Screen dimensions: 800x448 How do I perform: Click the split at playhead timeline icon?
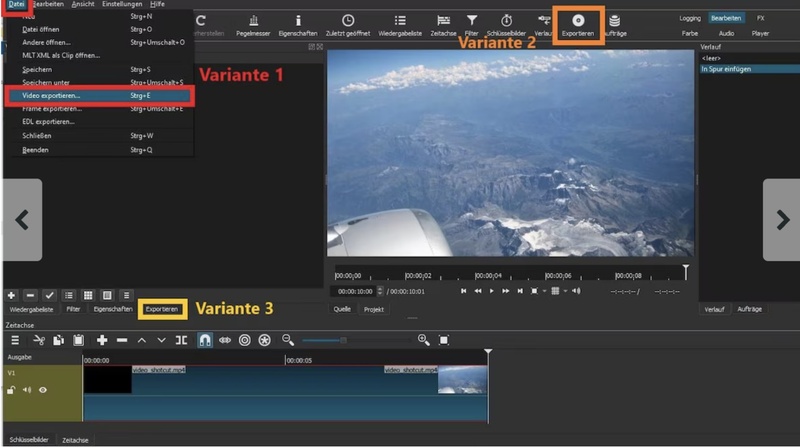pyautogui.click(x=181, y=341)
